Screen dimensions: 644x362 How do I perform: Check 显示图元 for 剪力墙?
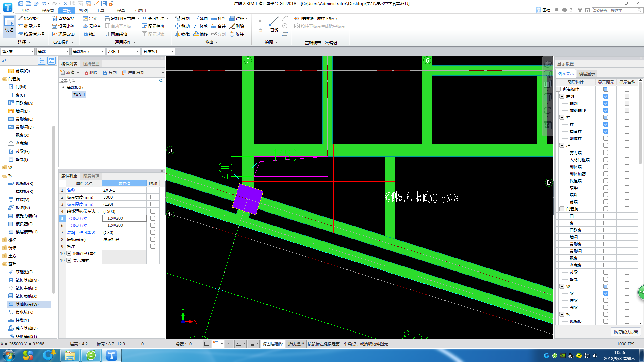click(606, 153)
